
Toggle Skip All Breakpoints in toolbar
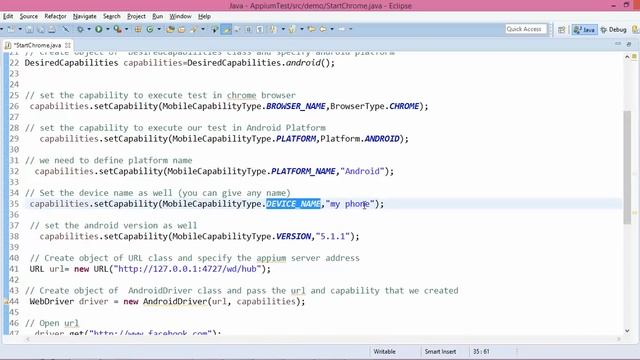tap(66, 29)
